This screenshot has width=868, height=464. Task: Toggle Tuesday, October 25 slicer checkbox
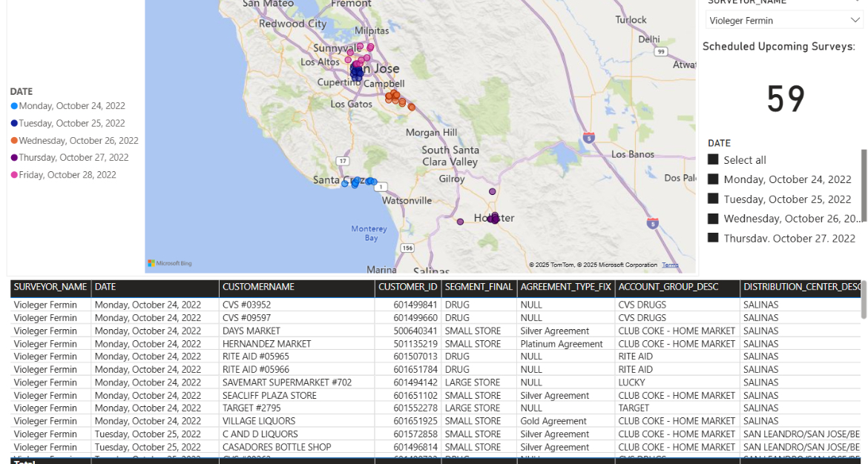[713, 199]
